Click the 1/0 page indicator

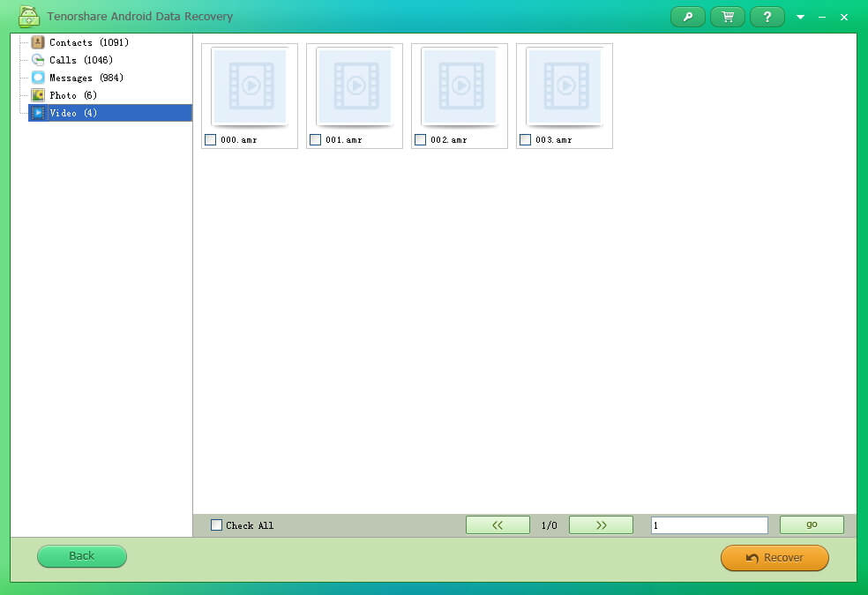click(x=550, y=525)
